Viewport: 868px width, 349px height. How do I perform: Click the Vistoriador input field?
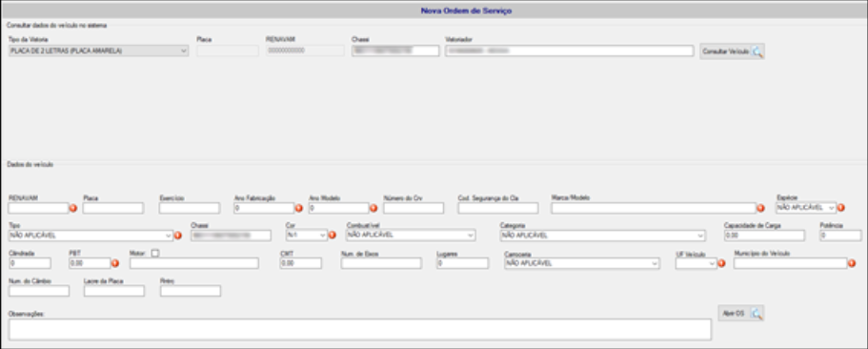pos(569,51)
